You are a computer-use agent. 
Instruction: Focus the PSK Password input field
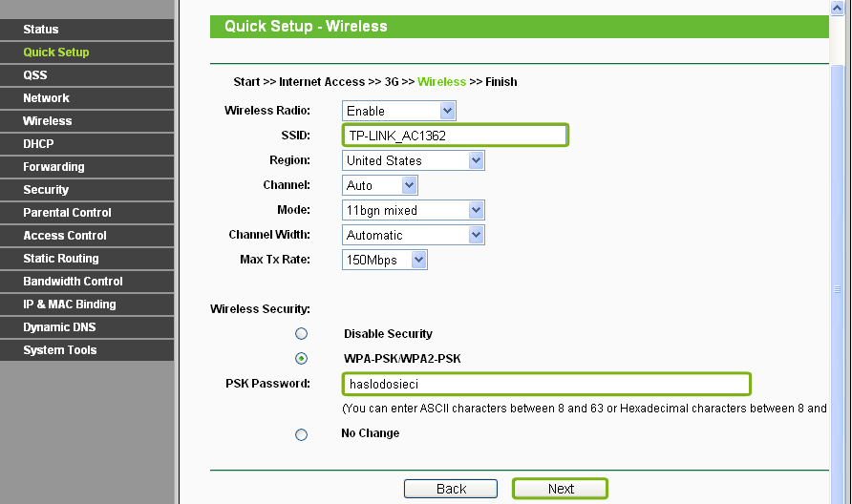(545, 384)
